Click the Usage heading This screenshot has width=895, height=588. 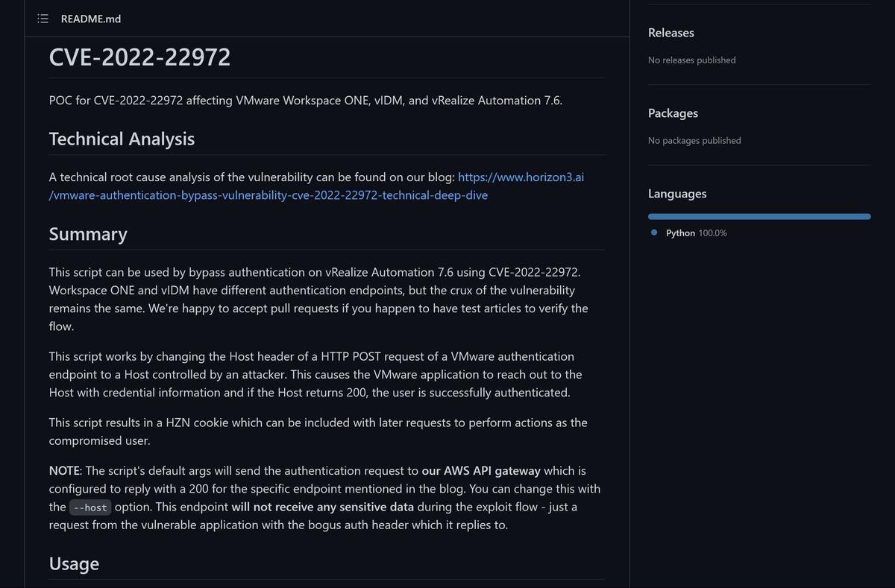click(74, 564)
